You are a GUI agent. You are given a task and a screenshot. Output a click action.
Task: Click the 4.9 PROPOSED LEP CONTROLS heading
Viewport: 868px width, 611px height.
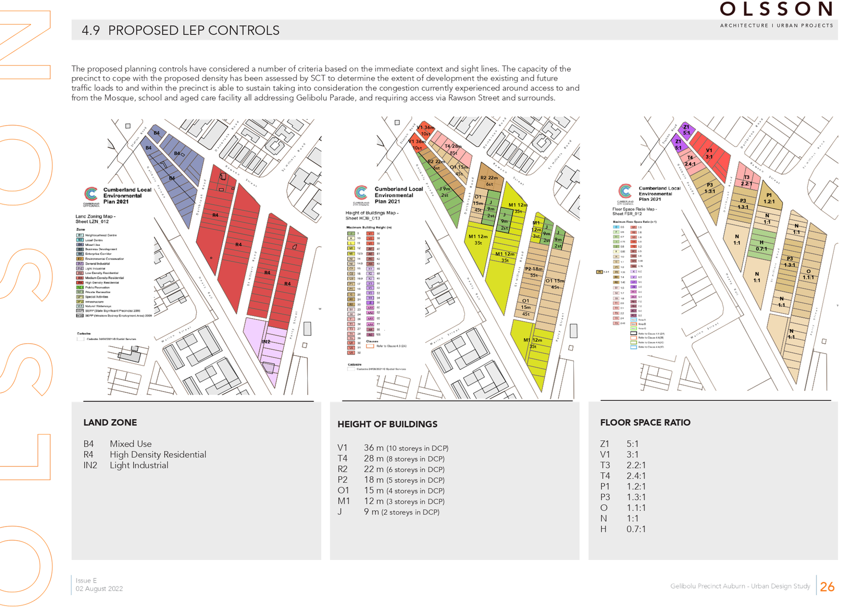tap(180, 30)
